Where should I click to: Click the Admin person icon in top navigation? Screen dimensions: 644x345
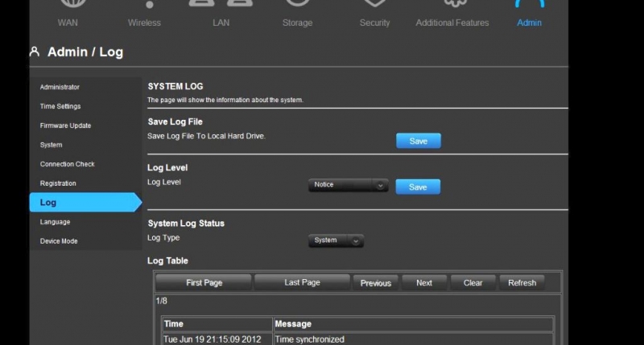tap(530, 4)
